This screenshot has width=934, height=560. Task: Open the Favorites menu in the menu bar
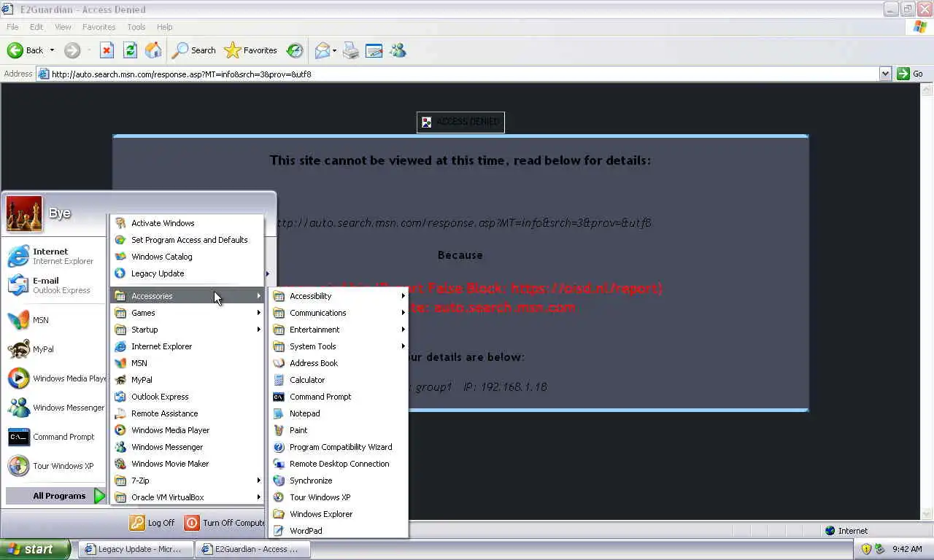pos(99,27)
